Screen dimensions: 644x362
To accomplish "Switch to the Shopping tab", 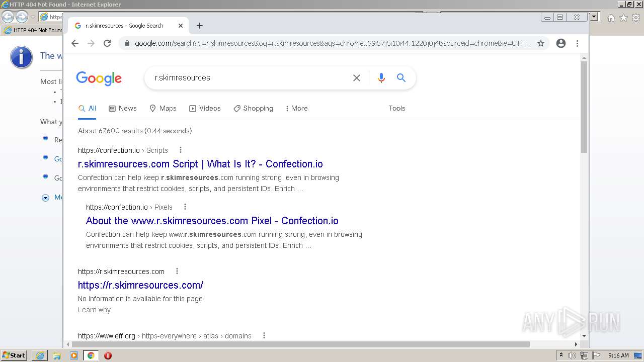I will pos(253,108).
